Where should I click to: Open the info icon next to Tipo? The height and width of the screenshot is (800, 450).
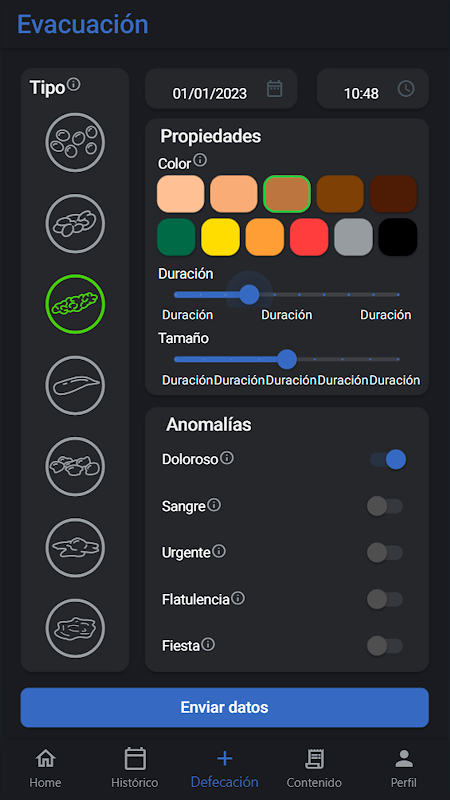(x=74, y=85)
